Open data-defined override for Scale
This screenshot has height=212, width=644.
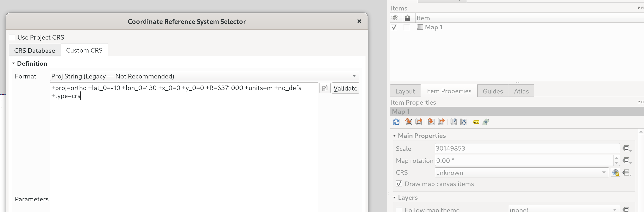(626, 149)
